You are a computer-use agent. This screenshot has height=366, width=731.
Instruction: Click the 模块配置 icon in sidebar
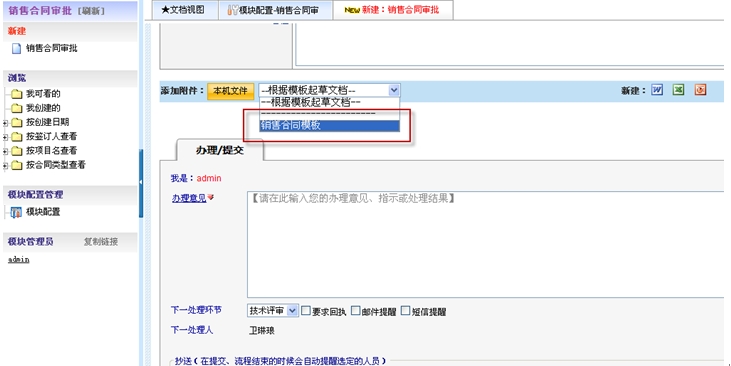(16, 212)
